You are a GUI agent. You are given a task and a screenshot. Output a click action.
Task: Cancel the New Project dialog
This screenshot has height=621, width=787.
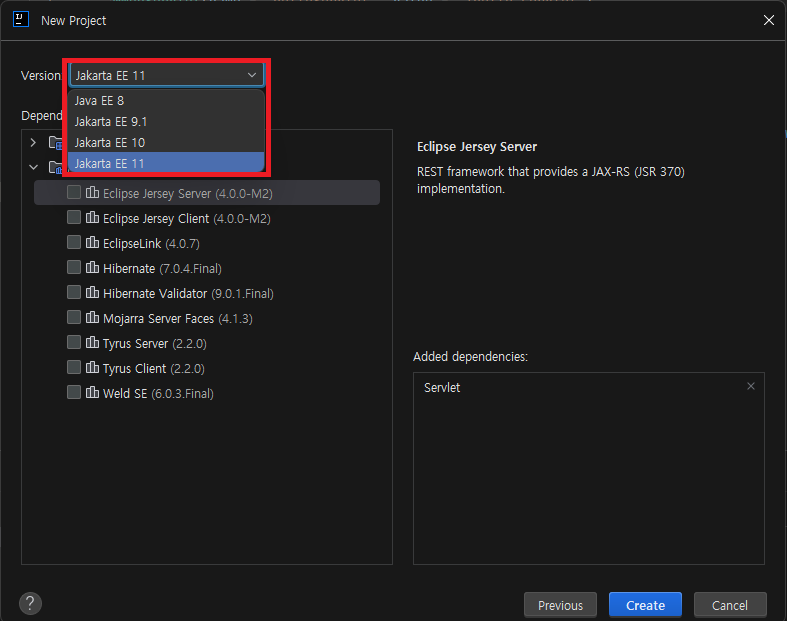pyautogui.click(x=730, y=605)
